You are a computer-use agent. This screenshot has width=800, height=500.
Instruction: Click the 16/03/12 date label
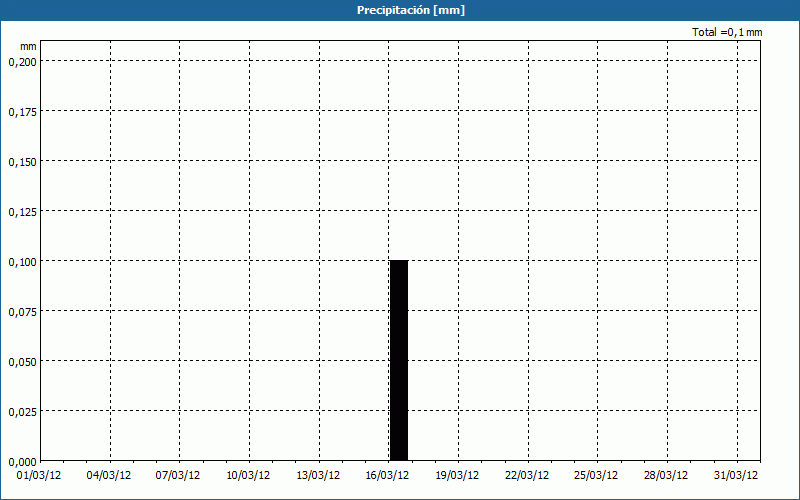coord(387,475)
